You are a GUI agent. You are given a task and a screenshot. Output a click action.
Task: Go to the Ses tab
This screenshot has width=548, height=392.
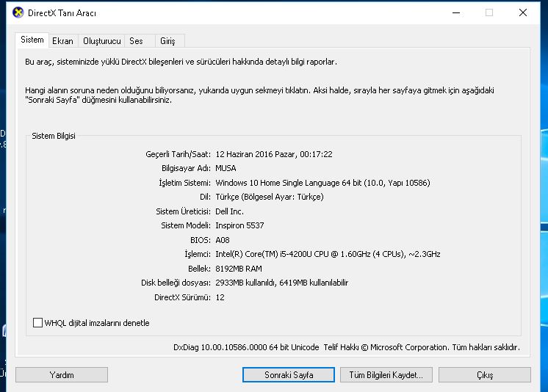[140, 41]
